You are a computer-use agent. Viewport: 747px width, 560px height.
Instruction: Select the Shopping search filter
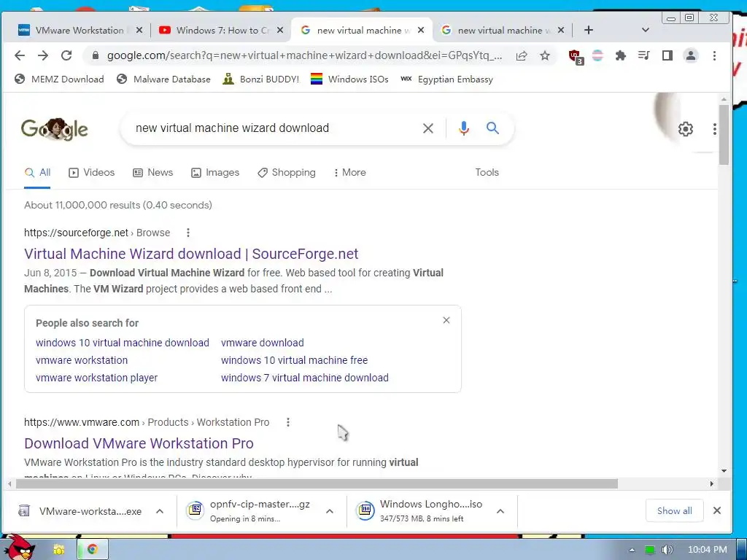coord(286,172)
